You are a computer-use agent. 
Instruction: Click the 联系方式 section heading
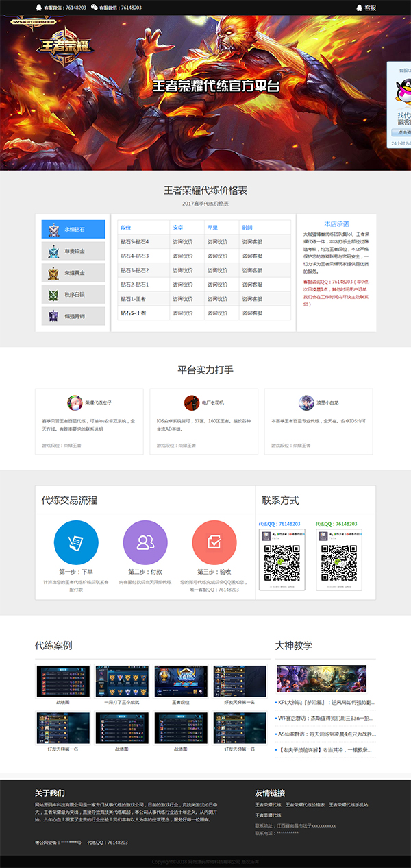(280, 500)
